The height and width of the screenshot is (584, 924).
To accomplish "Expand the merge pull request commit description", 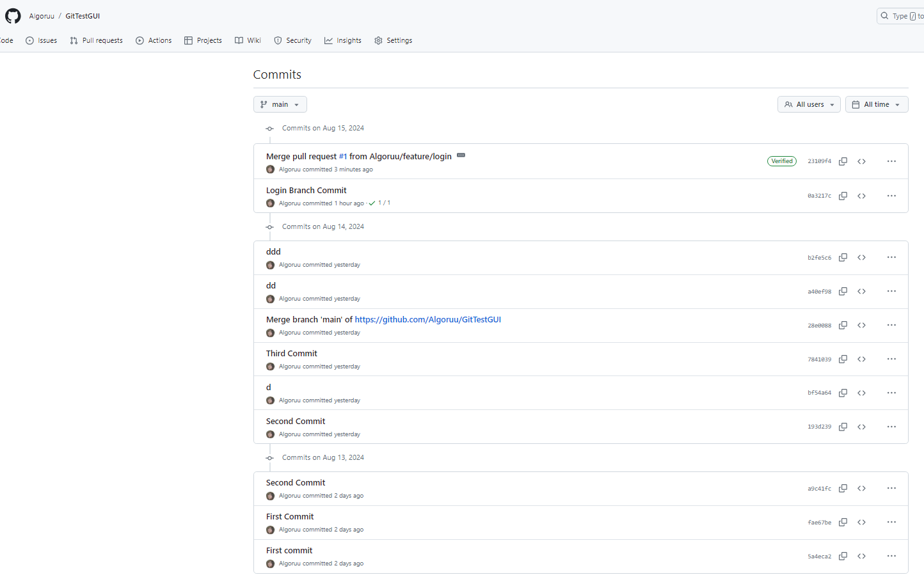I will (461, 155).
